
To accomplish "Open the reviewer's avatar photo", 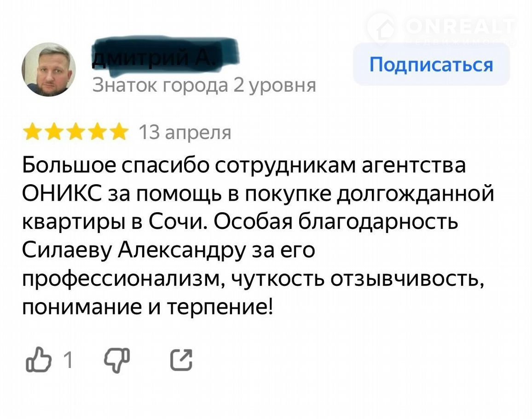I will (48, 70).
